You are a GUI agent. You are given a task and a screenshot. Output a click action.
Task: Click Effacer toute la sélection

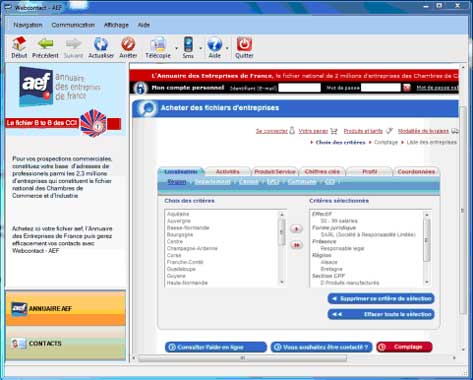(x=381, y=314)
